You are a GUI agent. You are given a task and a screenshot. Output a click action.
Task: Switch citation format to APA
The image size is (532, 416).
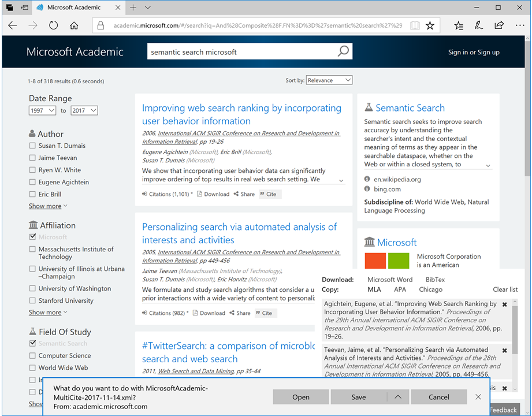coord(400,289)
